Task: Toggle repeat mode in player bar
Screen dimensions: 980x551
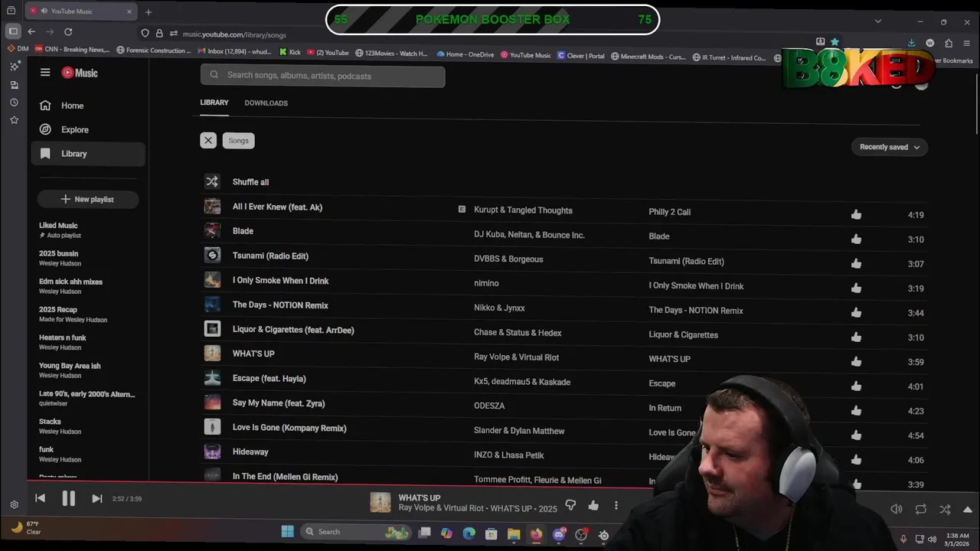Action: coord(920,509)
